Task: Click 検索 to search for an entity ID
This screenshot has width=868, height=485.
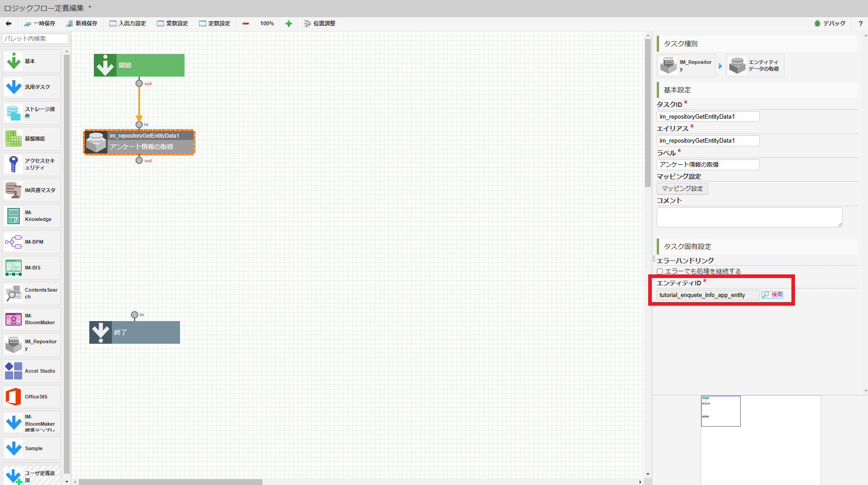Action: 772,294
